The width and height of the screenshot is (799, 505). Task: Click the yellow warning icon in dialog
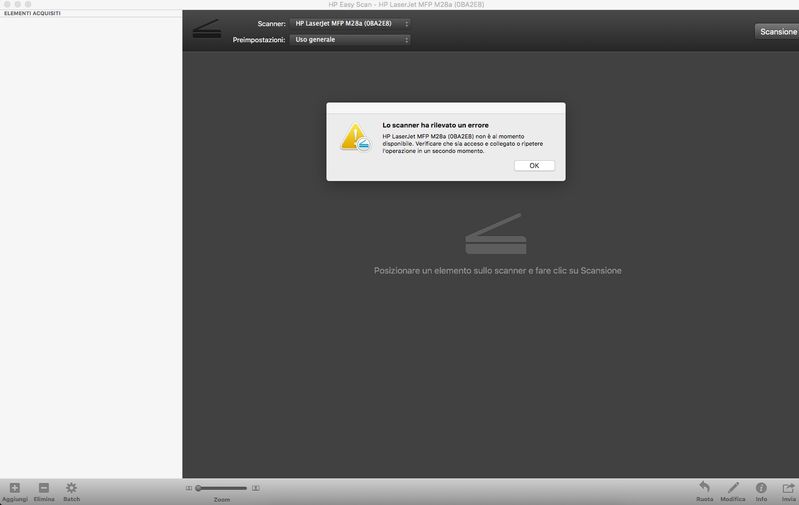[x=355, y=137]
